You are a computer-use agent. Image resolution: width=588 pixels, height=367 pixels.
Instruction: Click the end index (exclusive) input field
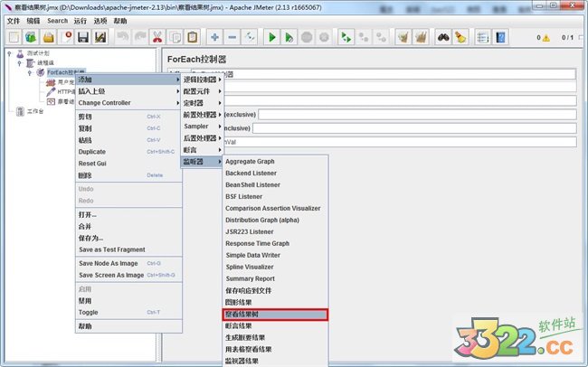point(417,114)
